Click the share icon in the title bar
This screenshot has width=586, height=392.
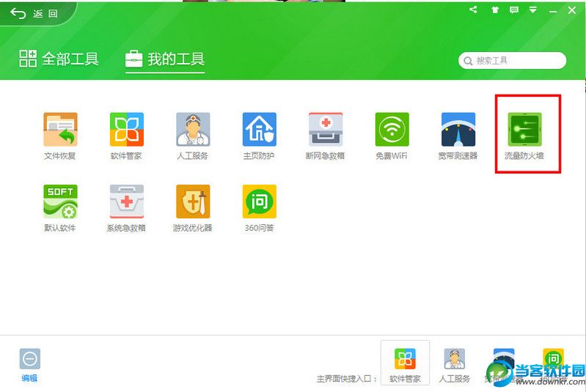pyautogui.click(x=473, y=10)
